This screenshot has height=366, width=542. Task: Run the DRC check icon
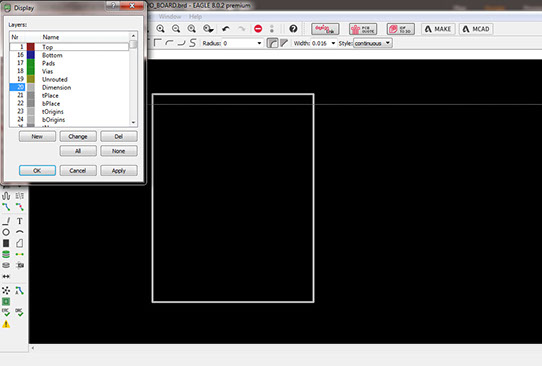(19, 312)
